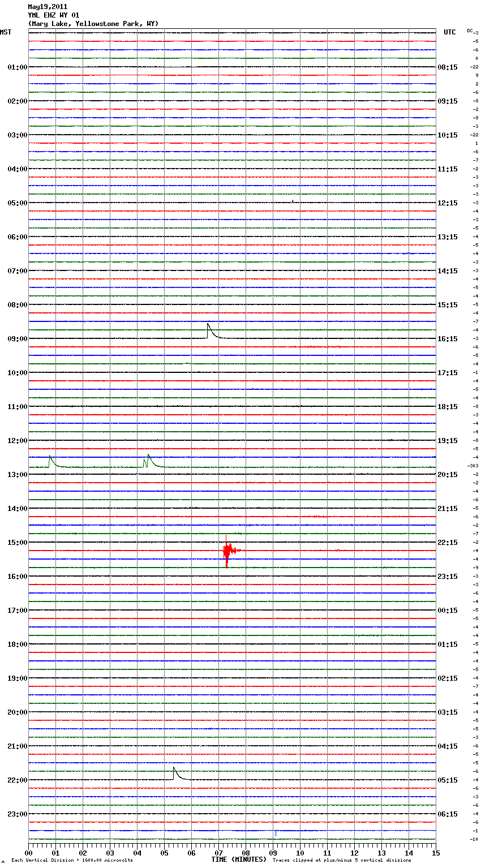Click the MST timezone label
Viewport: 481px width, 868px height.
click(x=6, y=32)
